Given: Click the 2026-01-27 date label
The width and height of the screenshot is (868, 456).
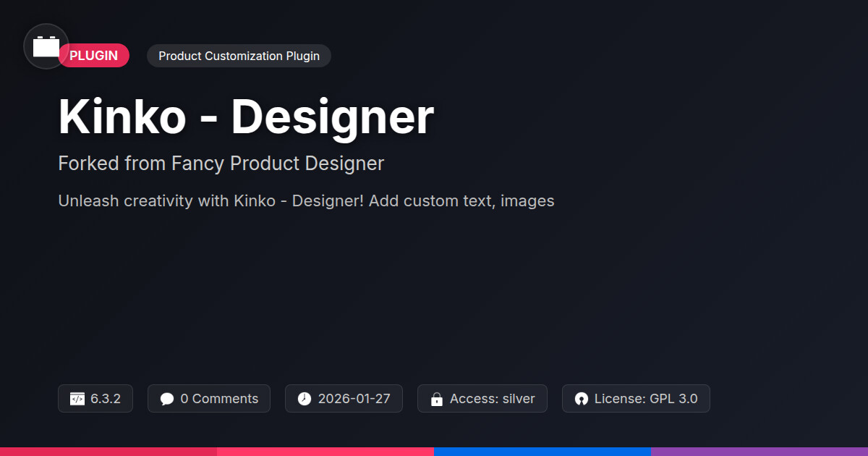Looking at the screenshot, I should (354, 399).
